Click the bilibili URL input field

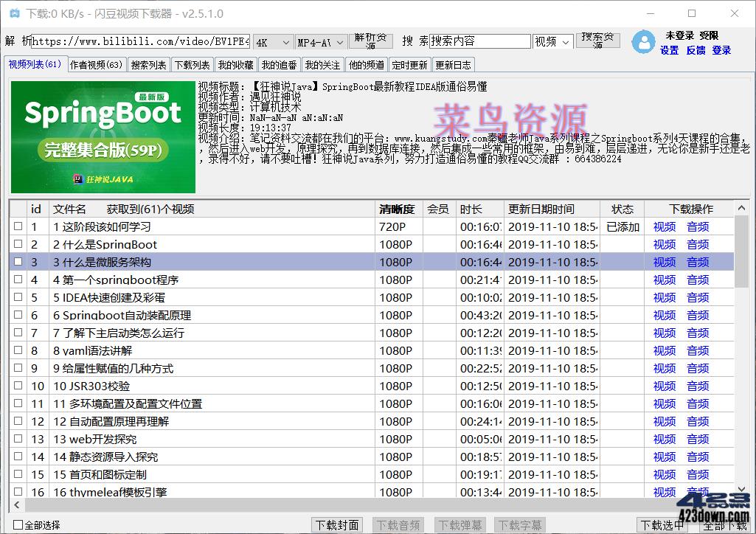click(140, 41)
